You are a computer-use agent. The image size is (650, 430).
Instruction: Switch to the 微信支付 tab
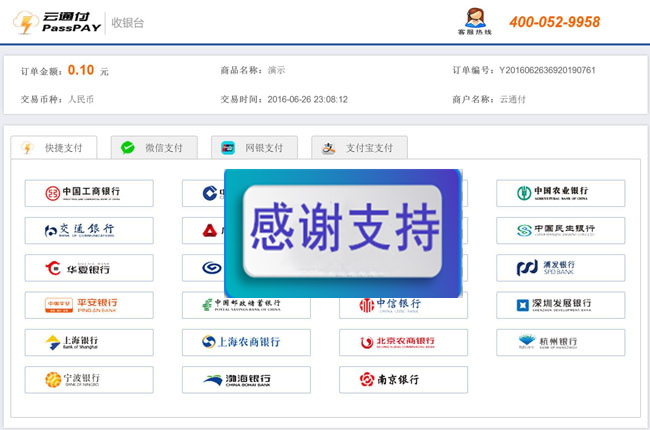154,148
